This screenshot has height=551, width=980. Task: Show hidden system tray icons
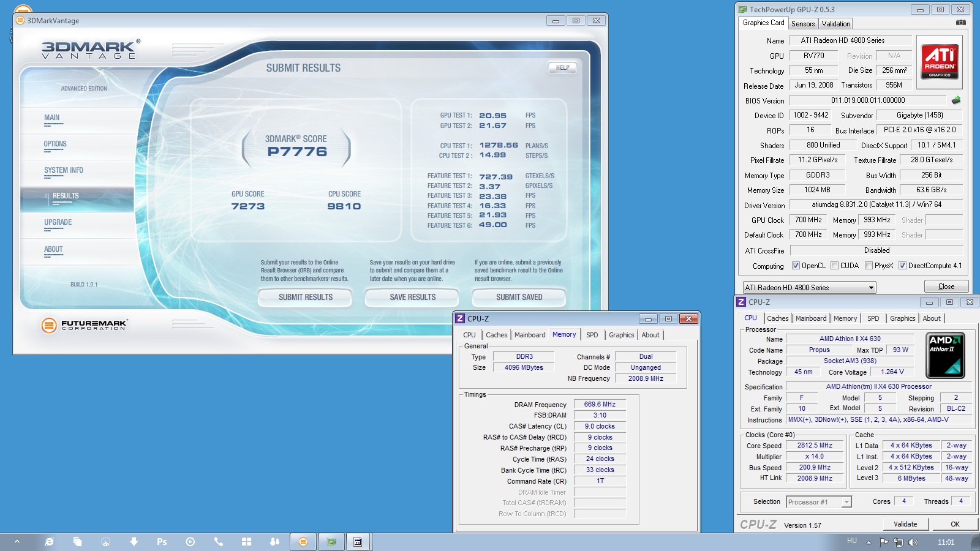869,542
